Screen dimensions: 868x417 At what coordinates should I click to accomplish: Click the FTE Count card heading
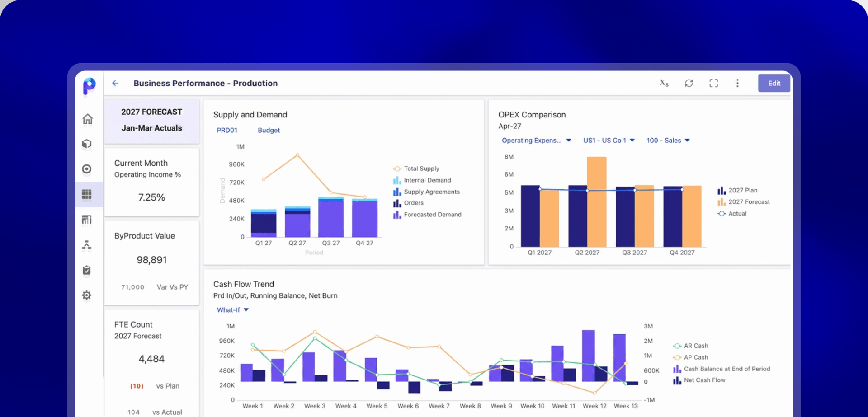[133, 324]
